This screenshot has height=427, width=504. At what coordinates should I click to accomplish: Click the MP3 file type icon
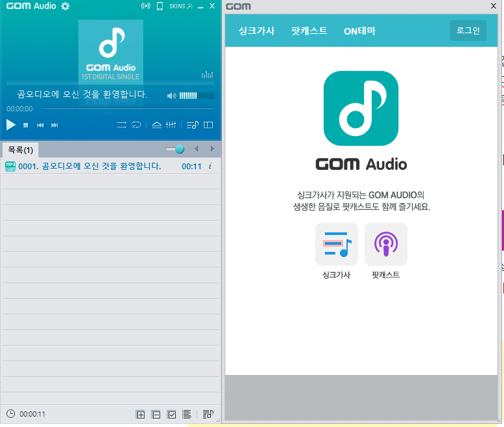pyautogui.click(x=10, y=167)
